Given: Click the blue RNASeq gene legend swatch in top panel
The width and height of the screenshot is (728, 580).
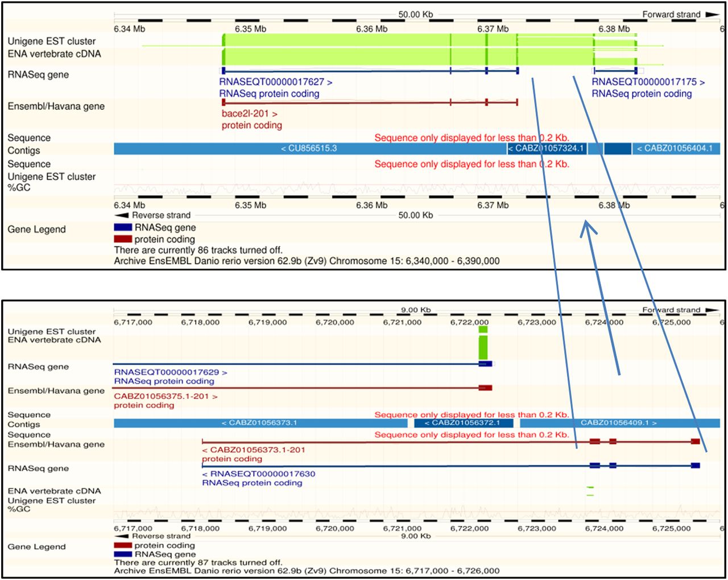Looking at the screenshot, I should (123, 228).
